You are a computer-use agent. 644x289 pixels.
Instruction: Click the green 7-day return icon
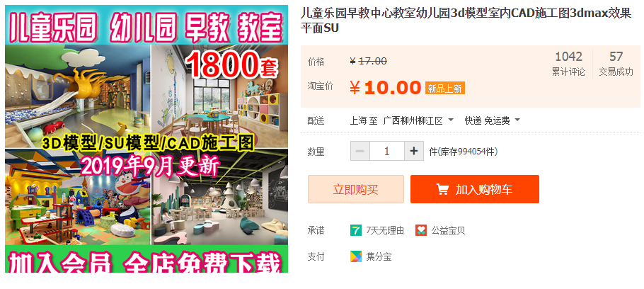356,230
